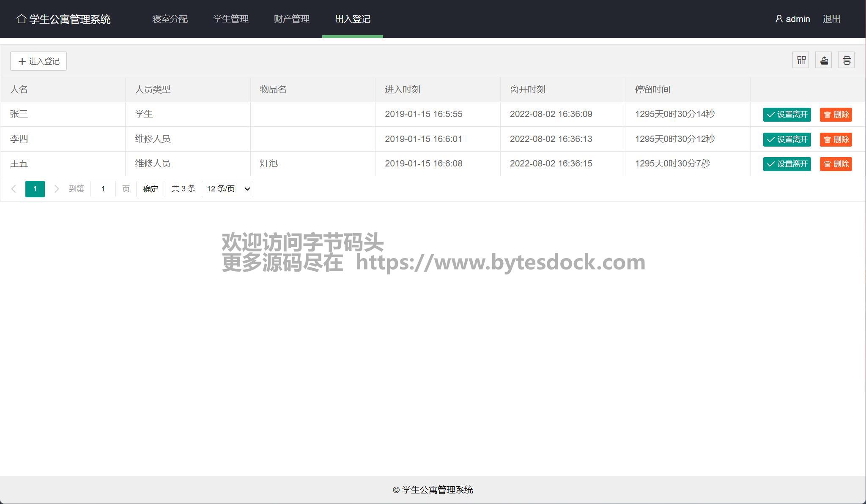Click the 退出 logout link
This screenshot has width=866, height=504.
pos(831,19)
